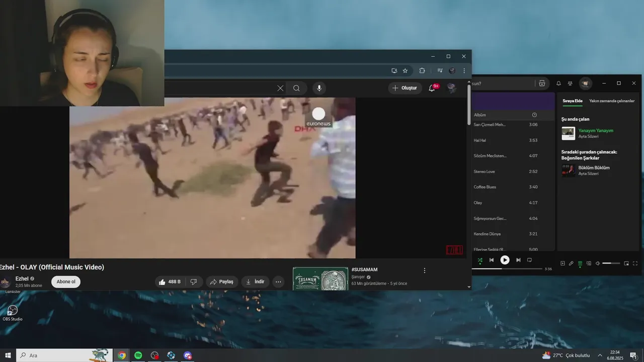Dislike the Ezhel OLAY video

(194, 282)
